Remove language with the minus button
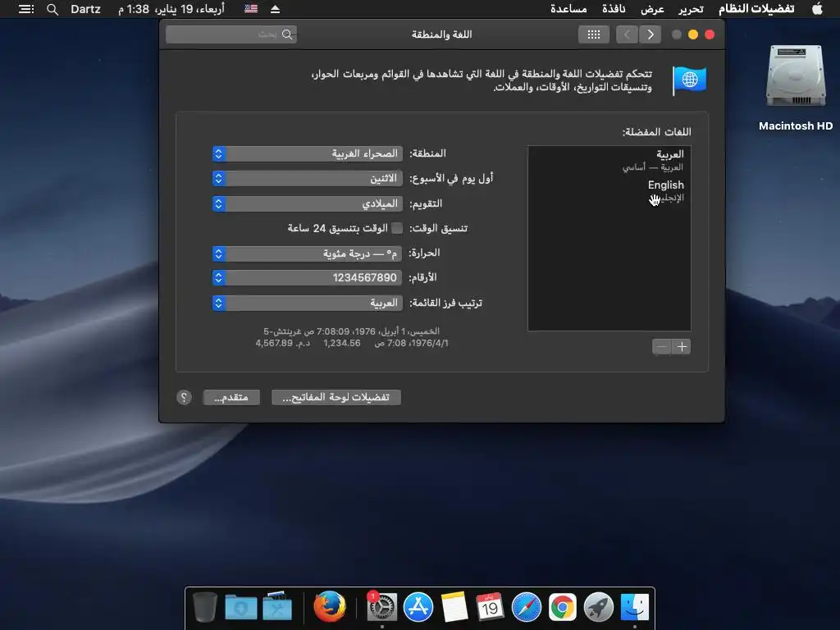The height and width of the screenshot is (630, 840). pos(662,347)
